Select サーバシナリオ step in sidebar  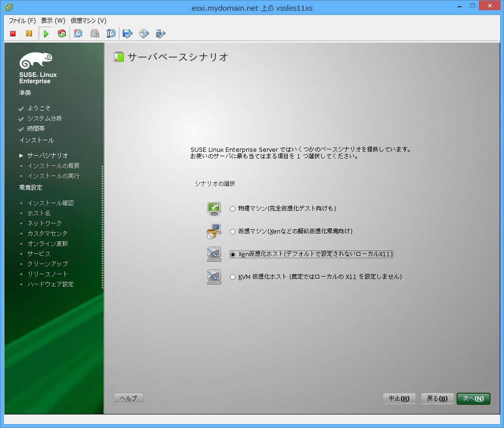point(47,156)
